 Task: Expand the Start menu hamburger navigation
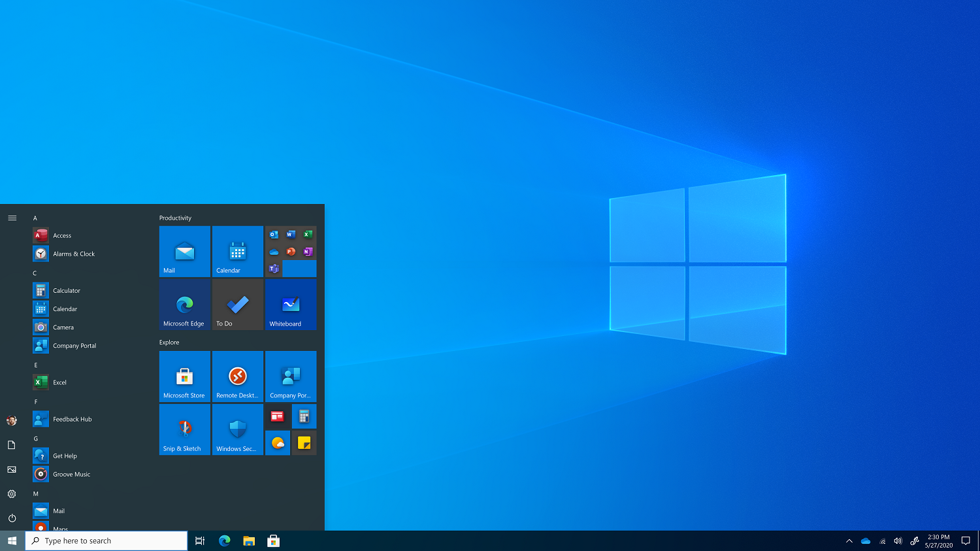click(12, 218)
